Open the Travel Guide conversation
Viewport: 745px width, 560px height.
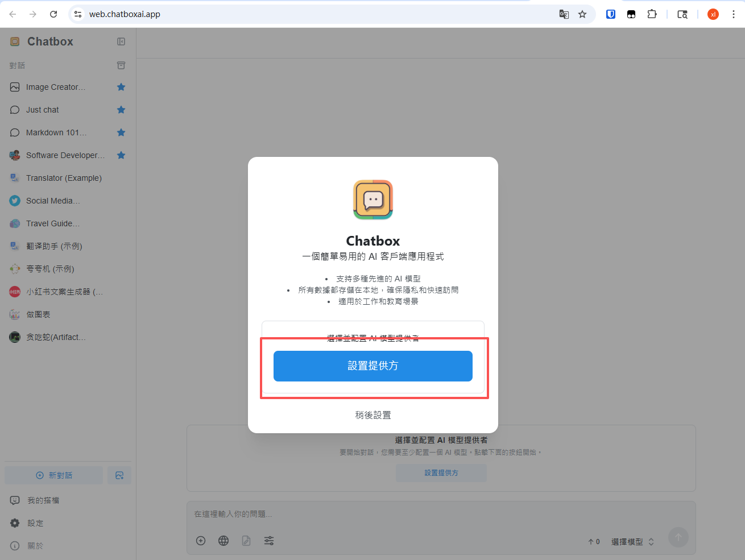68,223
